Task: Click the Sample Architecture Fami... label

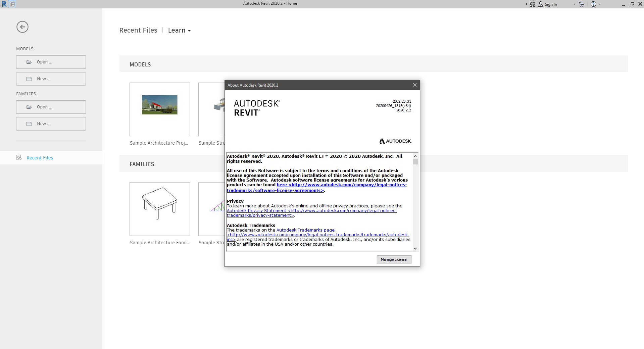Action: click(160, 243)
